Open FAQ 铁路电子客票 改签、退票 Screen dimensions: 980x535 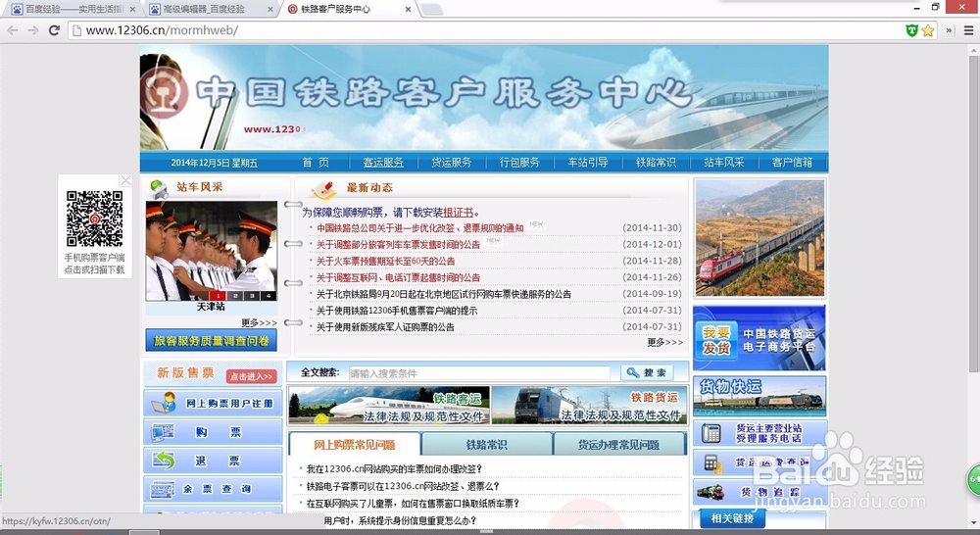[403, 486]
